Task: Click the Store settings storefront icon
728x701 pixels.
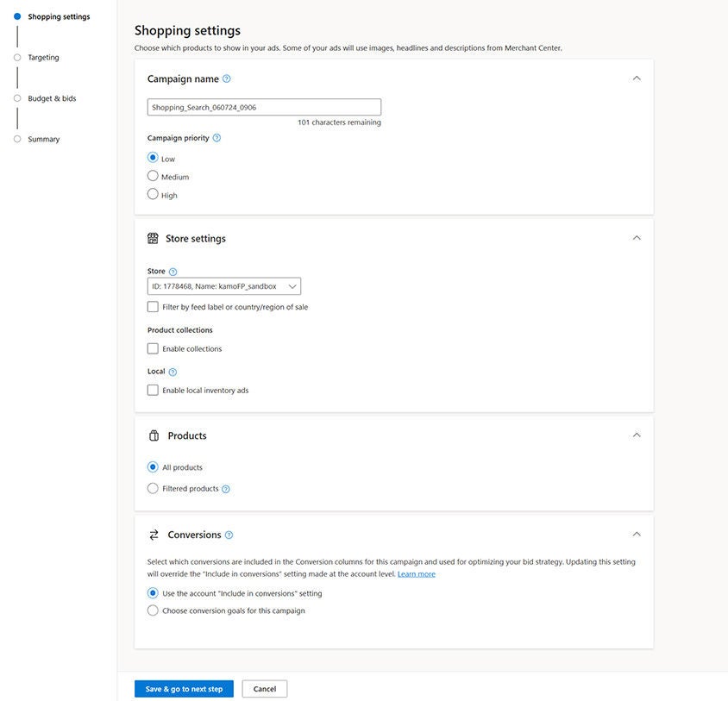Action: click(x=153, y=239)
